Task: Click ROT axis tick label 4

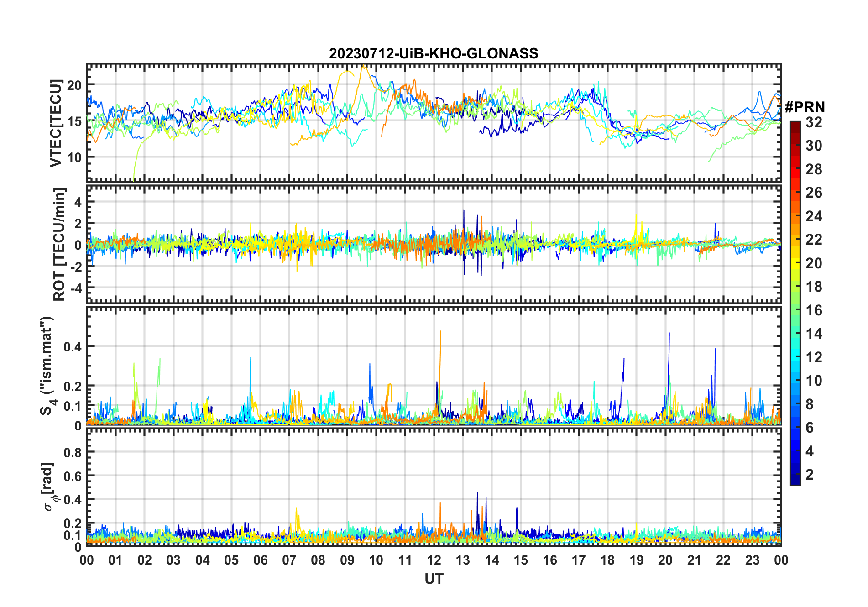Action: (x=78, y=202)
